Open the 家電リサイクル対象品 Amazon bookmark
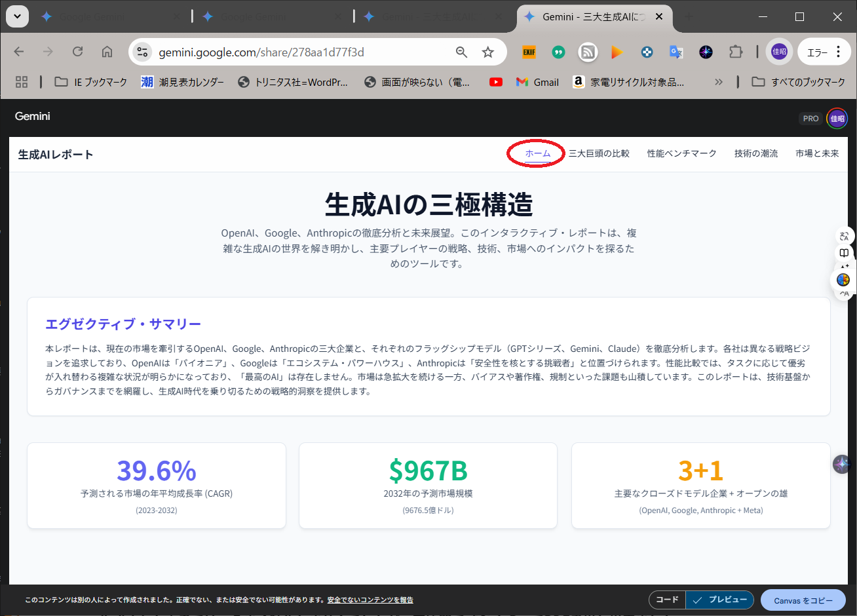Image resolution: width=857 pixels, height=616 pixels. 628,82
